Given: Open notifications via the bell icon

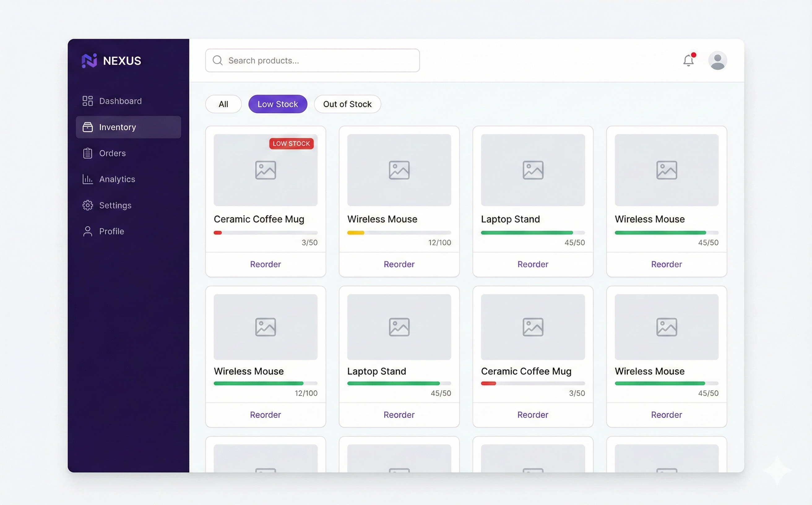Looking at the screenshot, I should (688, 60).
